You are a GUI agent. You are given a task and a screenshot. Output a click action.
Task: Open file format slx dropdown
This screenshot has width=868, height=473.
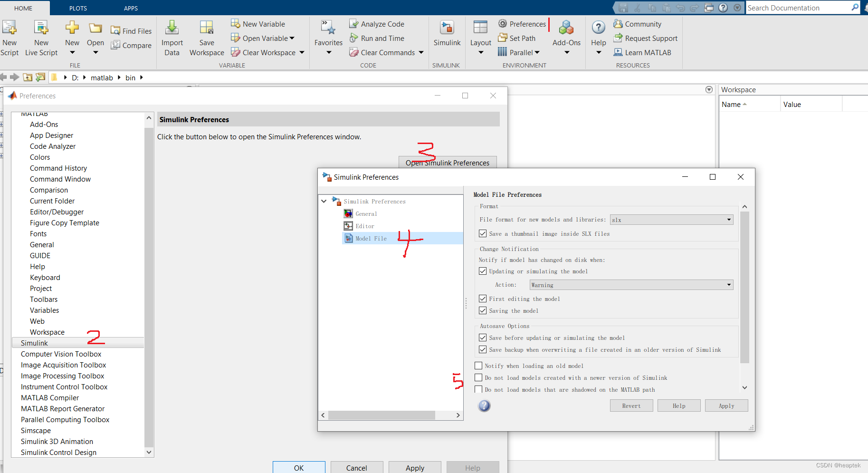pos(671,220)
